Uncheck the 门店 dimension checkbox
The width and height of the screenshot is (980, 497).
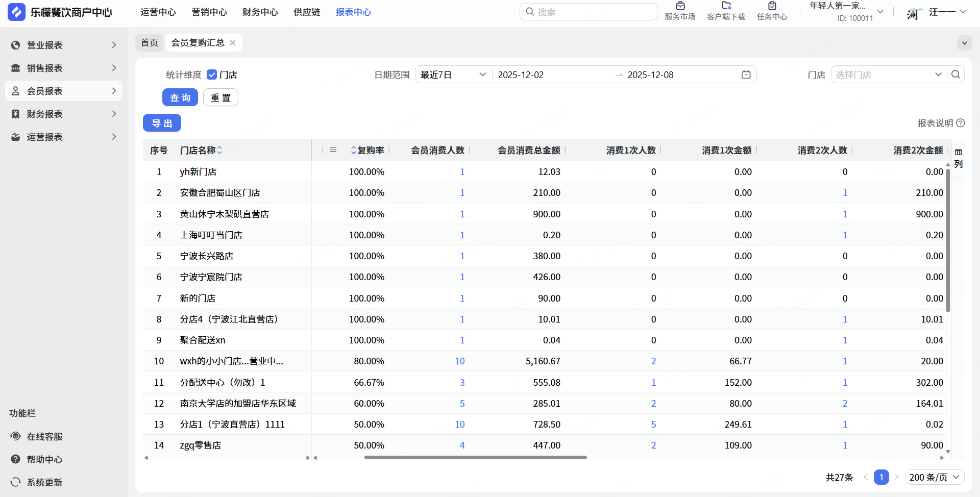(212, 75)
